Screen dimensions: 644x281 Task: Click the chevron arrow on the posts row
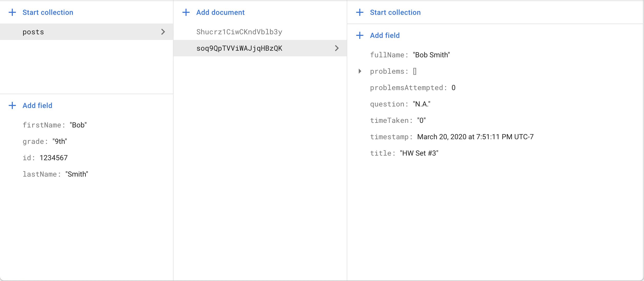pos(163,32)
